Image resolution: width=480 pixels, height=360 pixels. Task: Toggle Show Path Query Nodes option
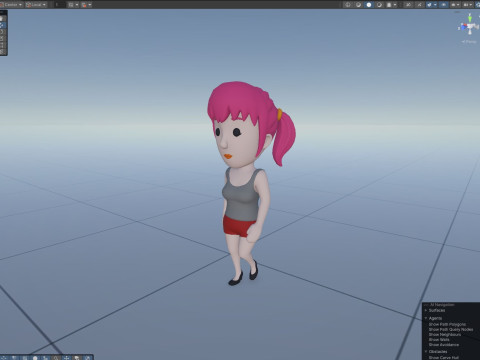tap(451, 329)
